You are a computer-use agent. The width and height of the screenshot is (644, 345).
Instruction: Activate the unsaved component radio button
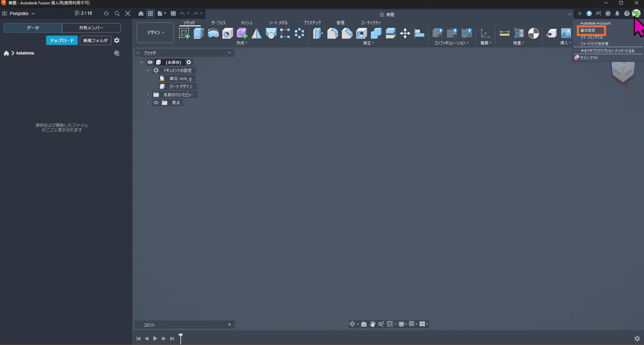189,62
